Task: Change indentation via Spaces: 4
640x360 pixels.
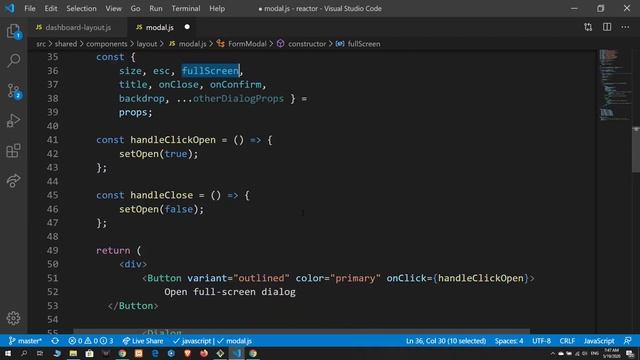Action: pos(509,341)
